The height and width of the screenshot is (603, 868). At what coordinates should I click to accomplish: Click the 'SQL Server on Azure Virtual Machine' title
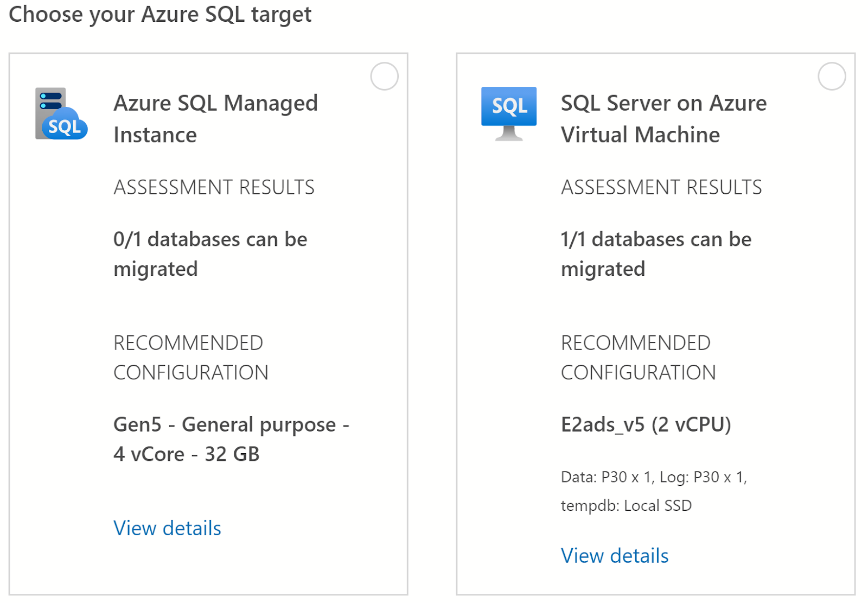(663, 119)
